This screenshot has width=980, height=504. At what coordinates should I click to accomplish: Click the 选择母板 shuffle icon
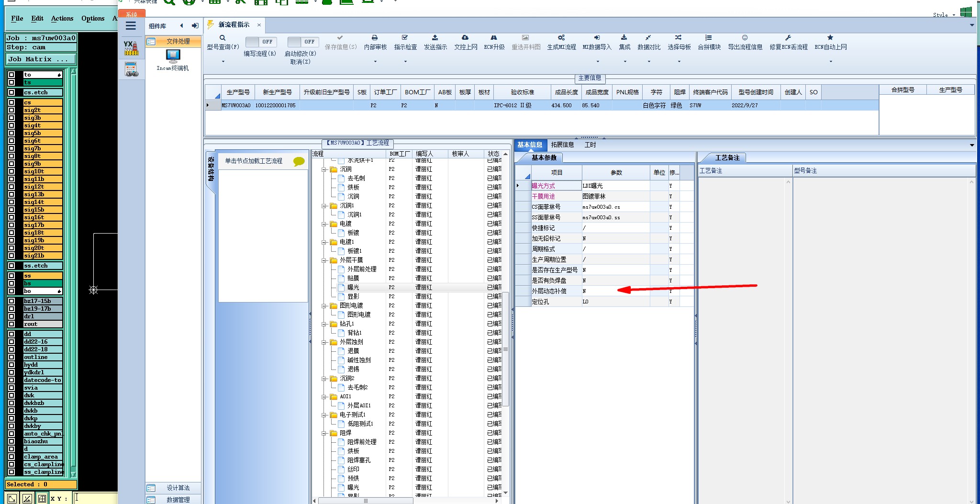[679, 38]
